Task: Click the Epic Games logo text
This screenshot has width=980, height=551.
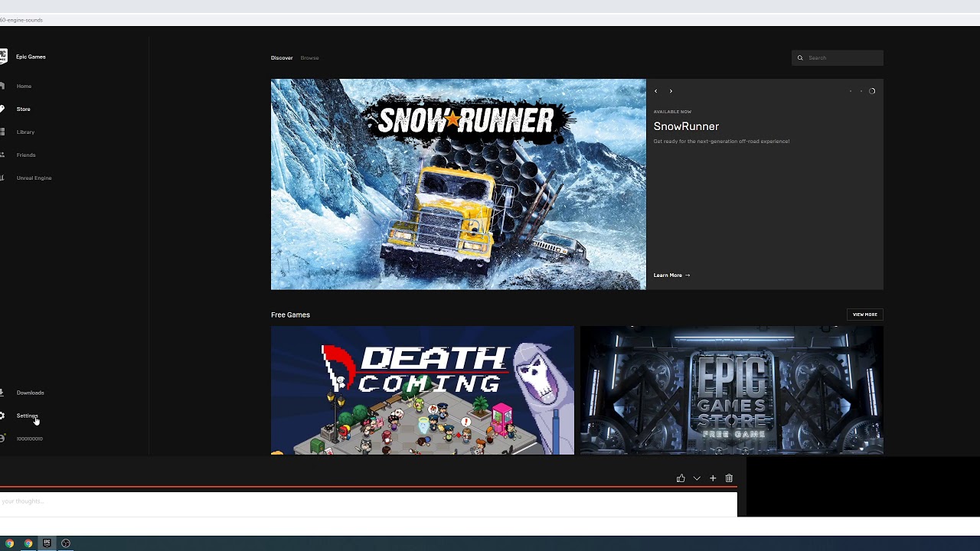Action: (31, 57)
